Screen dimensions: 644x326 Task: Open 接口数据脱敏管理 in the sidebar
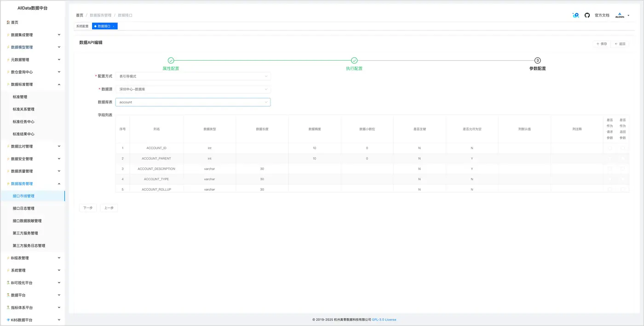[x=27, y=221]
